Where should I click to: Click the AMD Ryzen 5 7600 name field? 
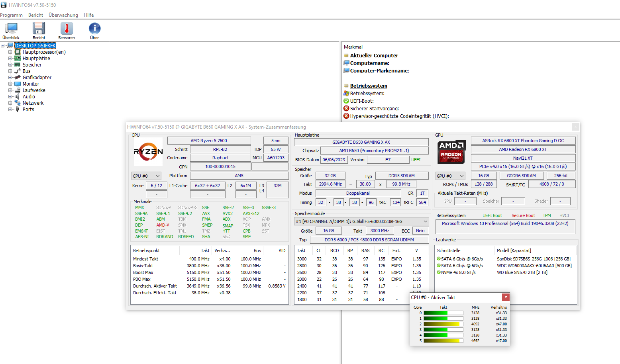point(209,141)
